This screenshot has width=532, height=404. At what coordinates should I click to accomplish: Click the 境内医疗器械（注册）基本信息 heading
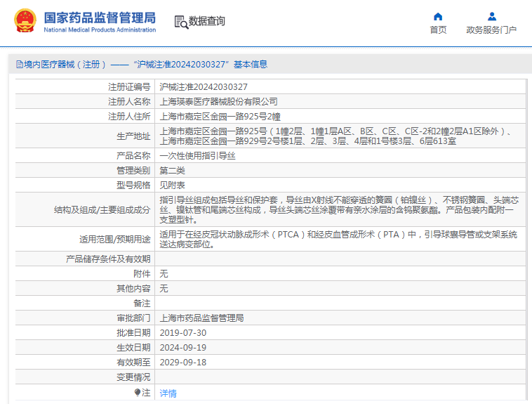pyautogui.click(x=142, y=64)
